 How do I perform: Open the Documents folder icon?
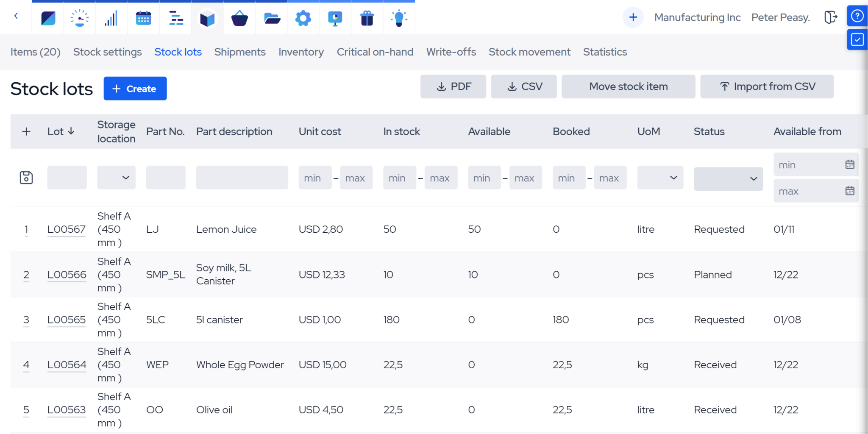[x=271, y=18]
